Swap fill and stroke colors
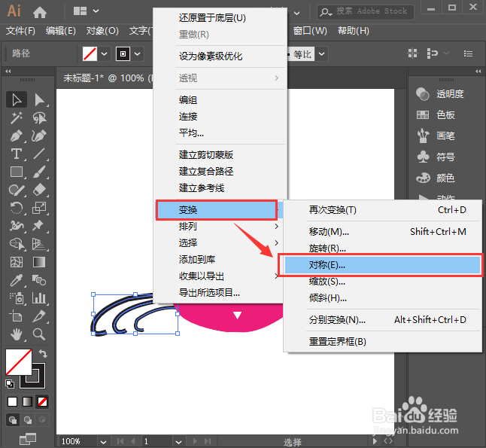This screenshot has height=448, width=486. [43, 353]
